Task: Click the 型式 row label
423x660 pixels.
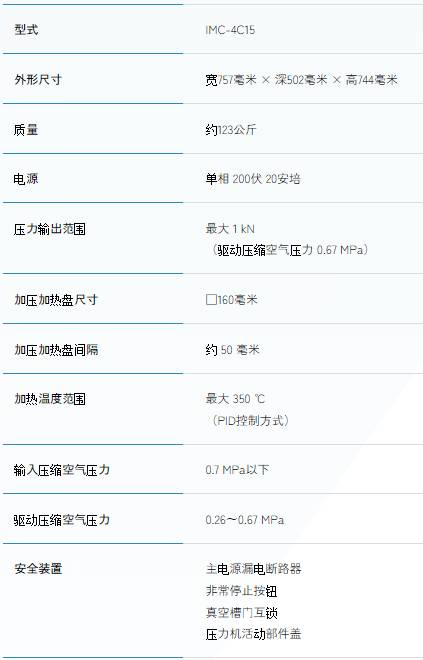Action: point(26,29)
